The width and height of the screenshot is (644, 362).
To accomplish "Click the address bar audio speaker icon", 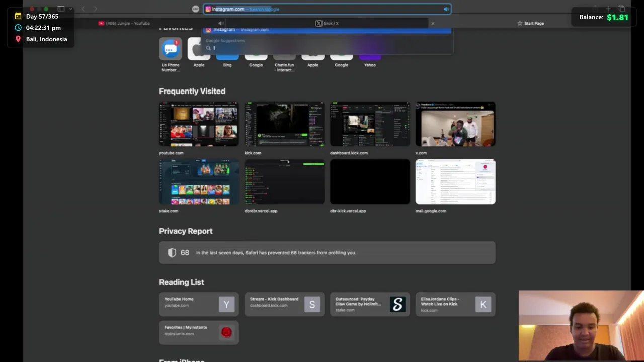I will (446, 9).
